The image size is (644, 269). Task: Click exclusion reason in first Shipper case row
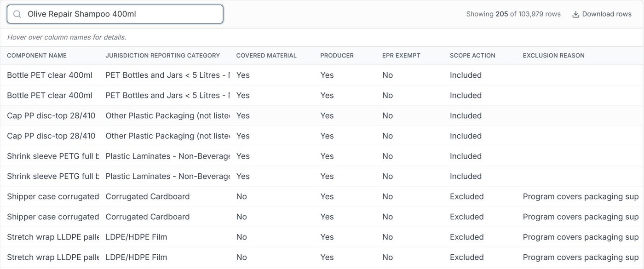click(x=581, y=197)
